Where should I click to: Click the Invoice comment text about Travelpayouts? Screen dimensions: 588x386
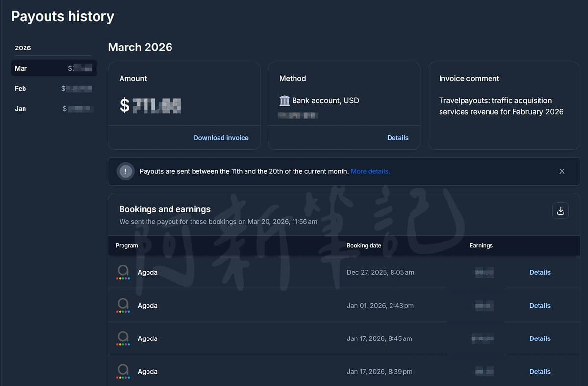(x=501, y=106)
